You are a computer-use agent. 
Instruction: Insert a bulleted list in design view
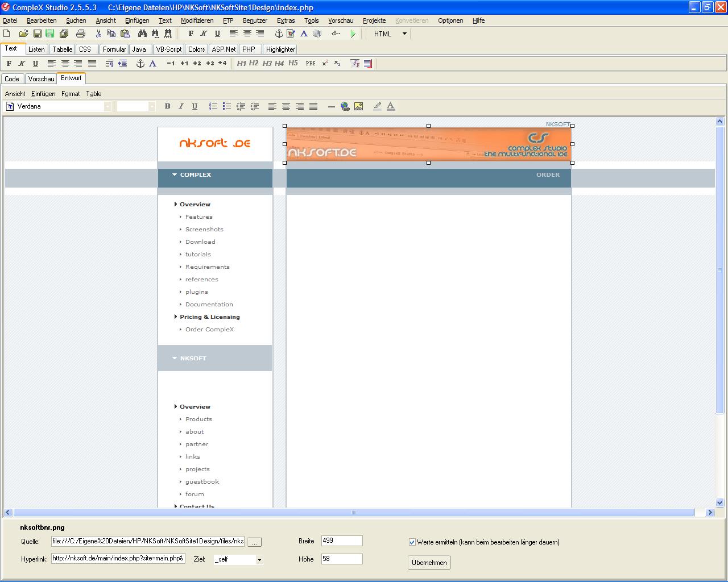tap(227, 106)
